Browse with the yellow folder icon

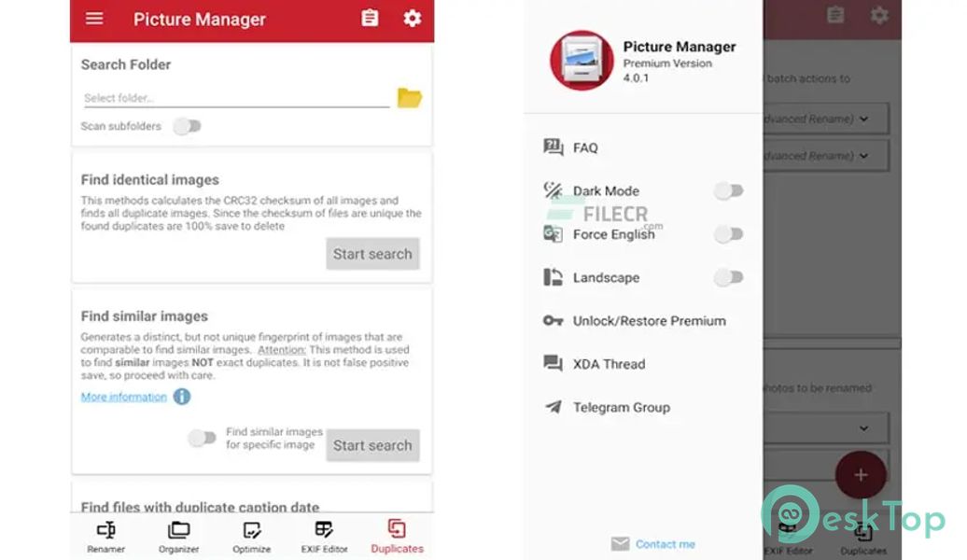pos(409,98)
